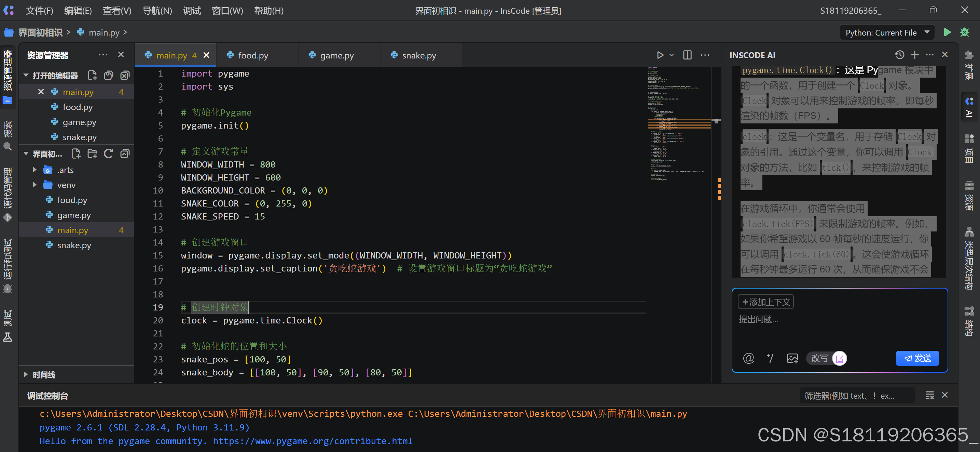The height and width of the screenshot is (452, 980).
Task: Open the AI chat history clock icon
Action: coord(899,55)
